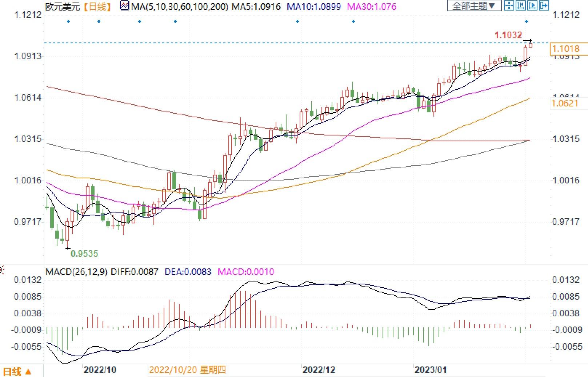Click the red sun-shaped icon left of MACD

pos(1,270)
